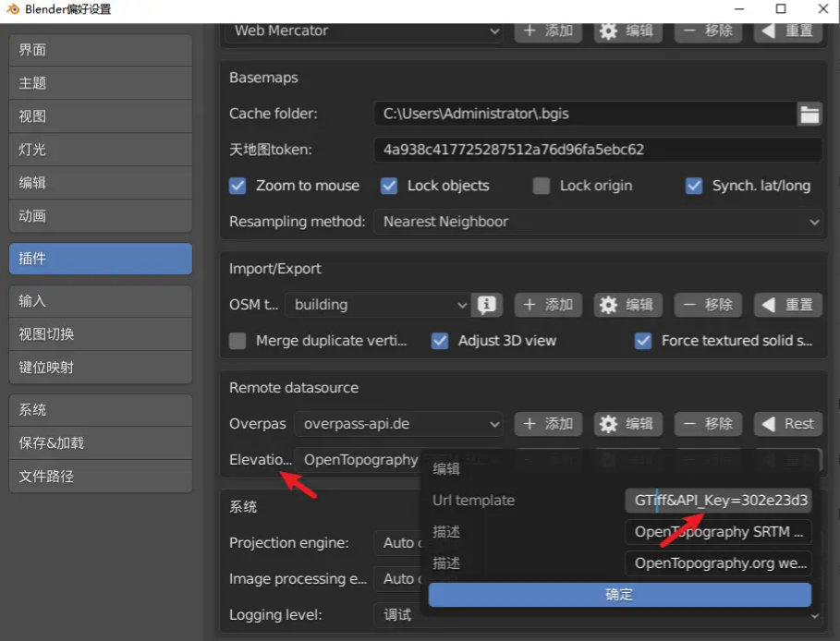Switch to 主题 preferences tab

[101, 83]
